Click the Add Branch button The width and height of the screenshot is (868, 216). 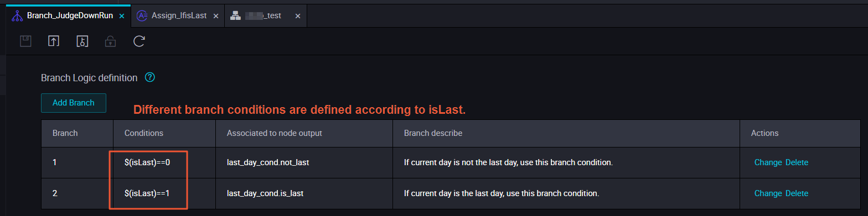[x=74, y=103]
